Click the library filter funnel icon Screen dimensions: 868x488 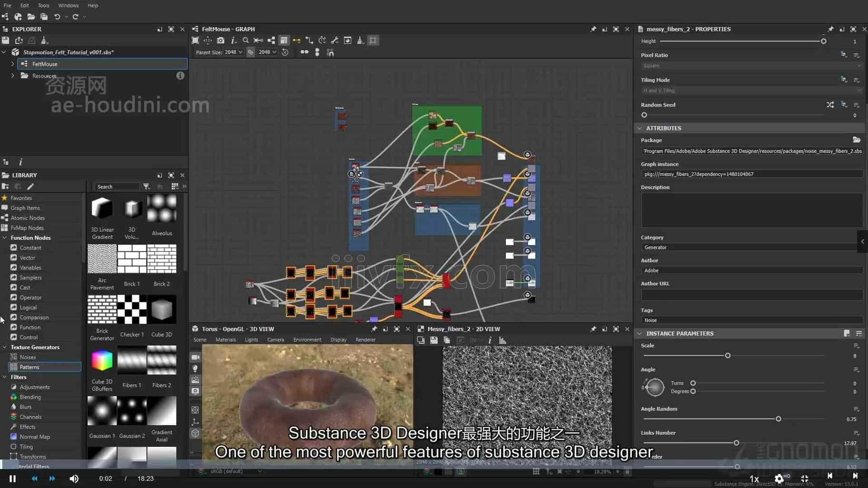[147, 187]
